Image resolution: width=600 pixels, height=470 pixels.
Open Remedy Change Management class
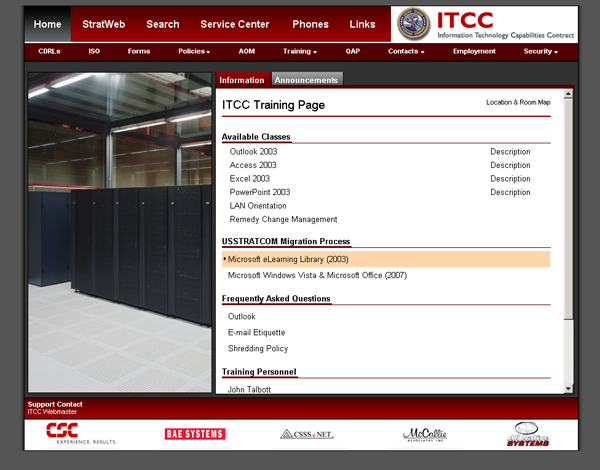(x=283, y=219)
